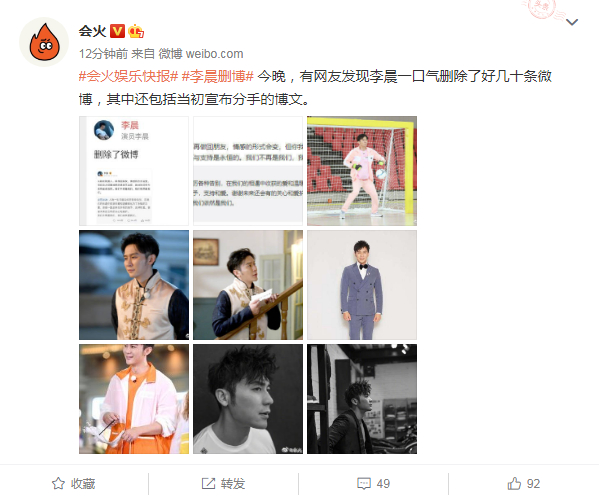
Task: Expand the post options chevron menu
Action: pos(572,22)
